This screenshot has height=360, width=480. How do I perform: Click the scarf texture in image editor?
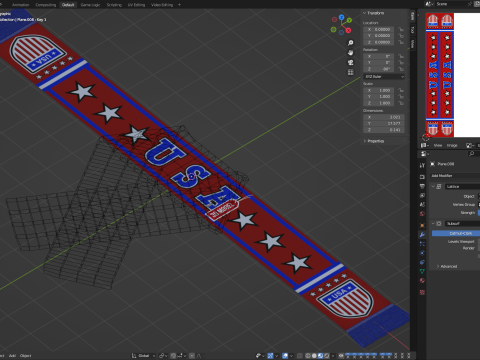click(440, 75)
